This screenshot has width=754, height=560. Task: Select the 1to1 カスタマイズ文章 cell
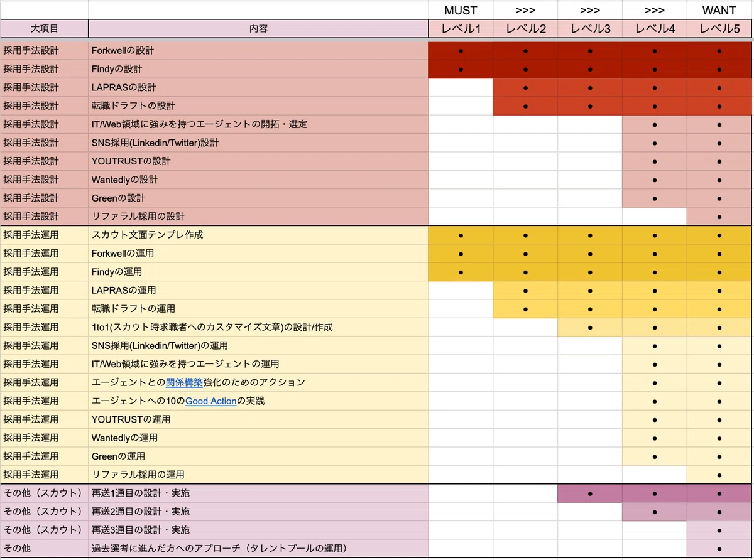258,327
